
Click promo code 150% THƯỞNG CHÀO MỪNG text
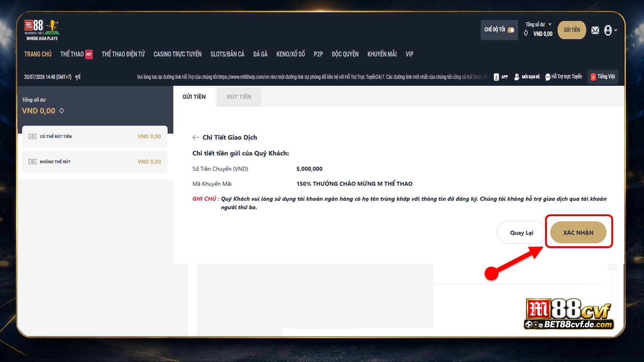[x=354, y=184]
